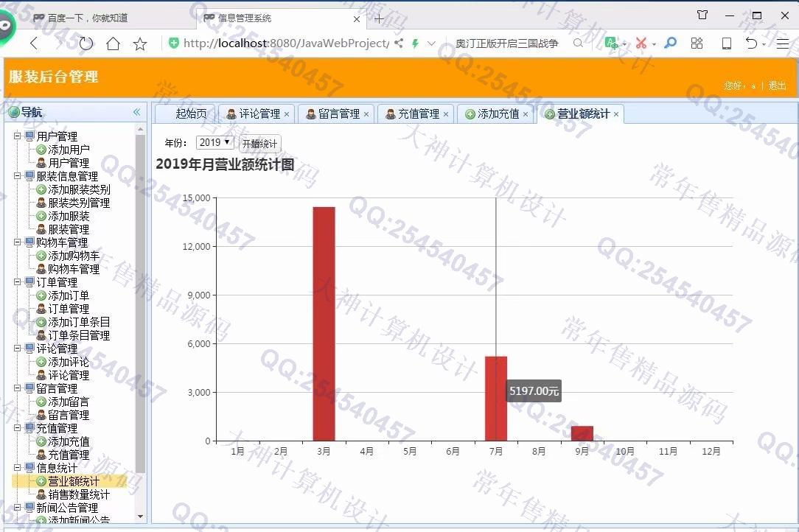This screenshot has width=799, height=532.
Task: Click the search magnifier in the search box
Action: [x=578, y=43]
